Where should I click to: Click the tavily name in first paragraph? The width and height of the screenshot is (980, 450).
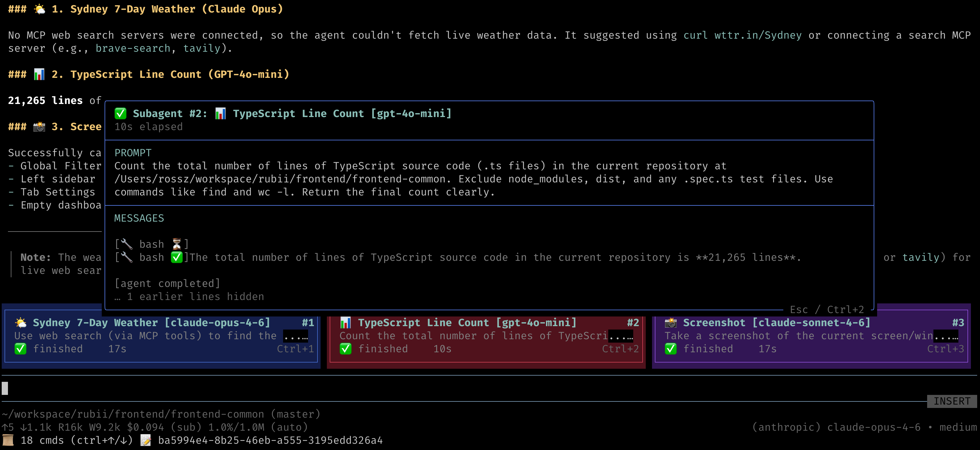[202, 48]
